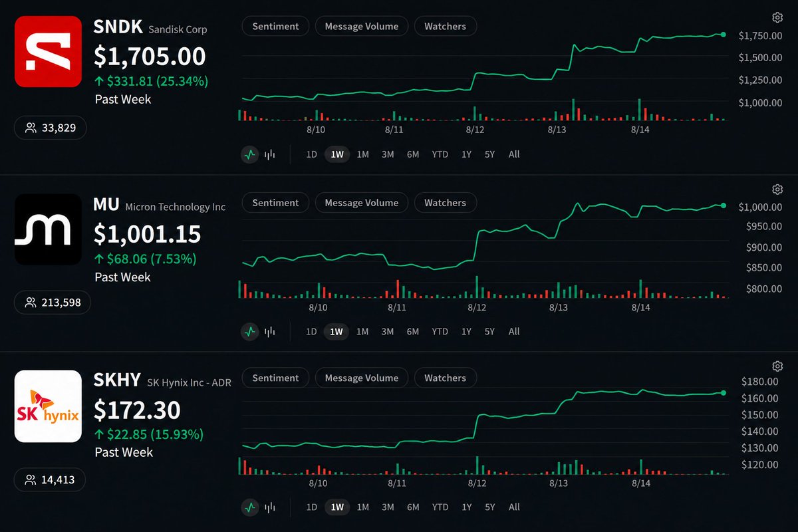Switch MU chart to 1M range
This screenshot has width=798, height=532.
pyautogui.click(x=362, y=331)
